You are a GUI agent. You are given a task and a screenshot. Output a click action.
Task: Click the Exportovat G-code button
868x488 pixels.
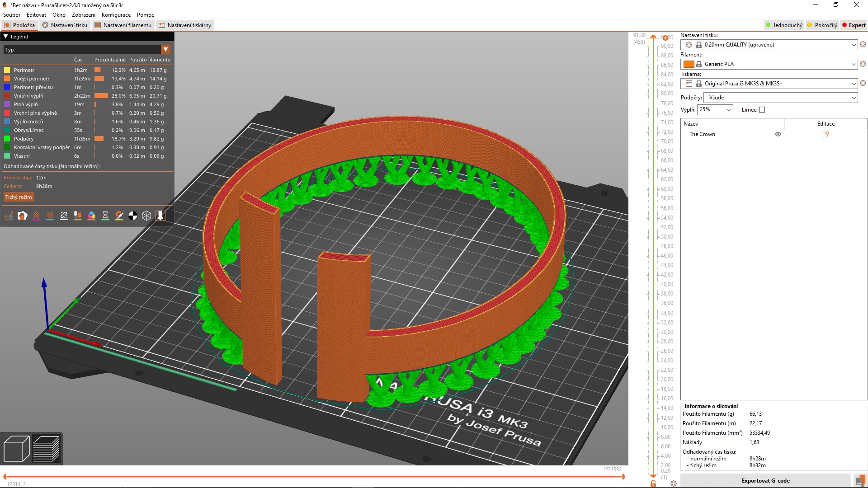coord(766,480)
